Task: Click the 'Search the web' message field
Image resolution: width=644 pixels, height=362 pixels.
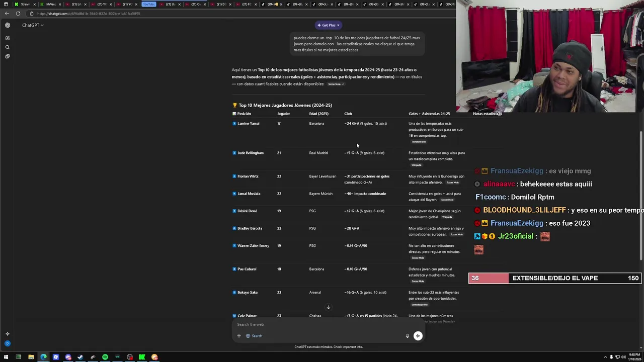Action: click(328, 324)
